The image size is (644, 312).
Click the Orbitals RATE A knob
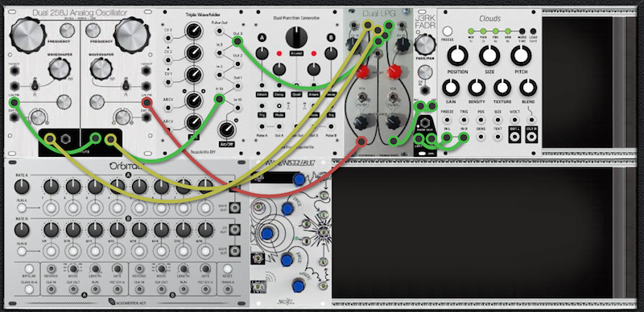click(x=22, y=187)
